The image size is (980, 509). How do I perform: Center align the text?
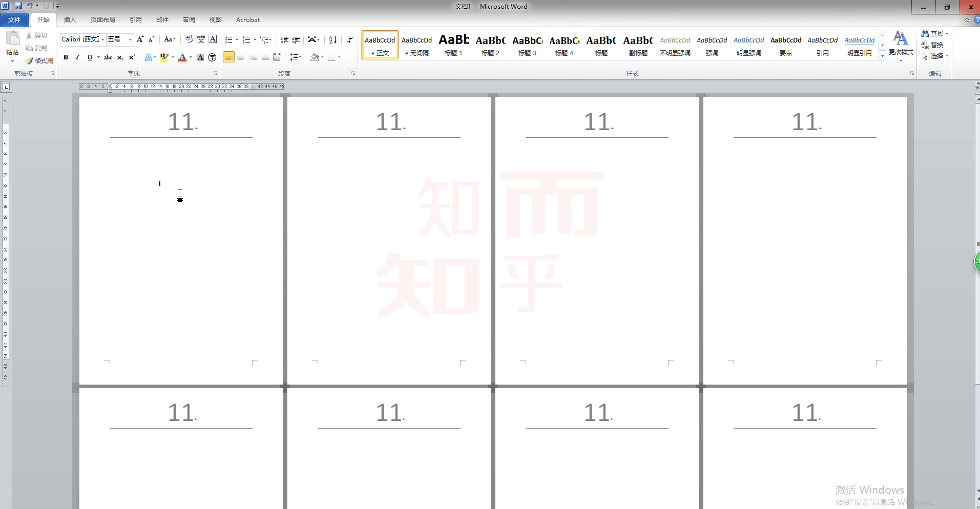click(241, 57)
